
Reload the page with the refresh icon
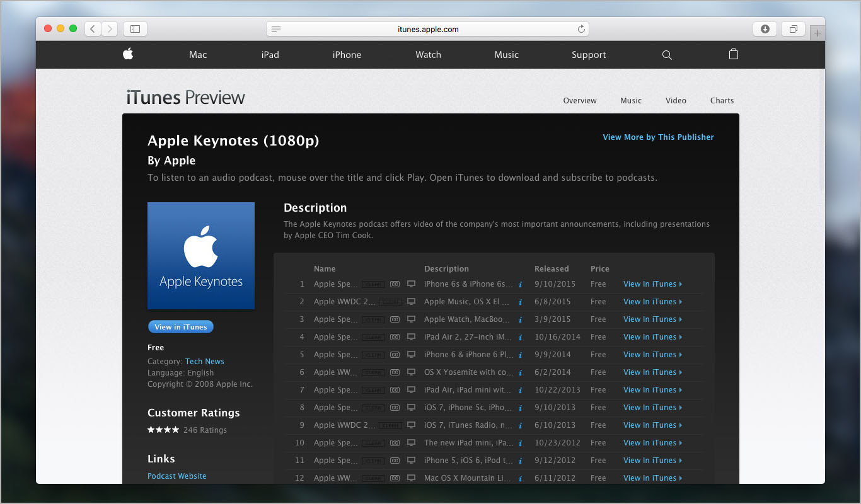(581, 29)
